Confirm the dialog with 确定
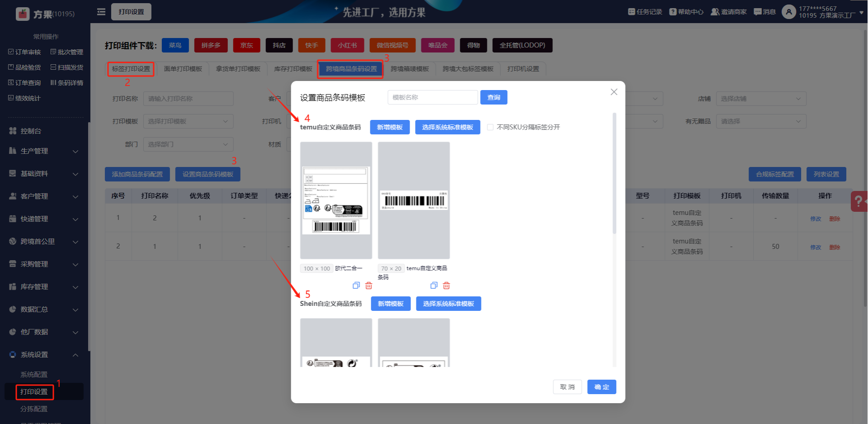This screenshot has height=424, width=868. point(602,387)
